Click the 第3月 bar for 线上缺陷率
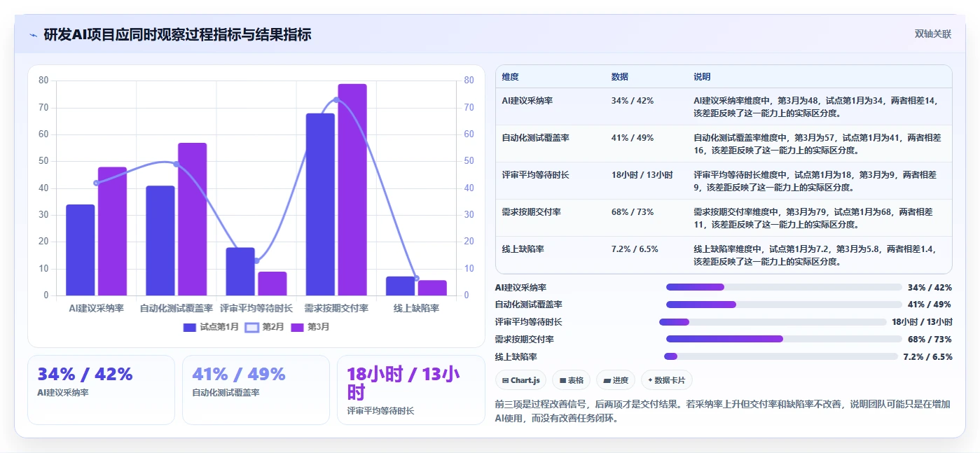 click(x=432, y=288)
